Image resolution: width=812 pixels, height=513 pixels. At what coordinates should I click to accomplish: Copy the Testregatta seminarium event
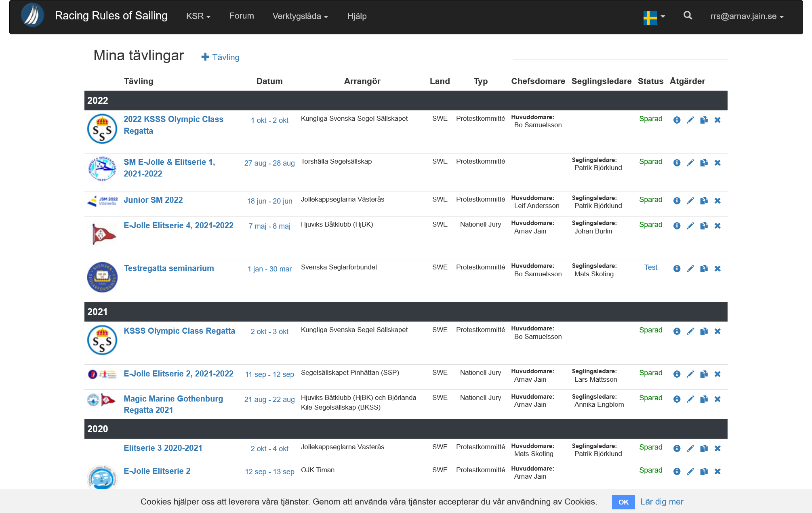point(704,269)
